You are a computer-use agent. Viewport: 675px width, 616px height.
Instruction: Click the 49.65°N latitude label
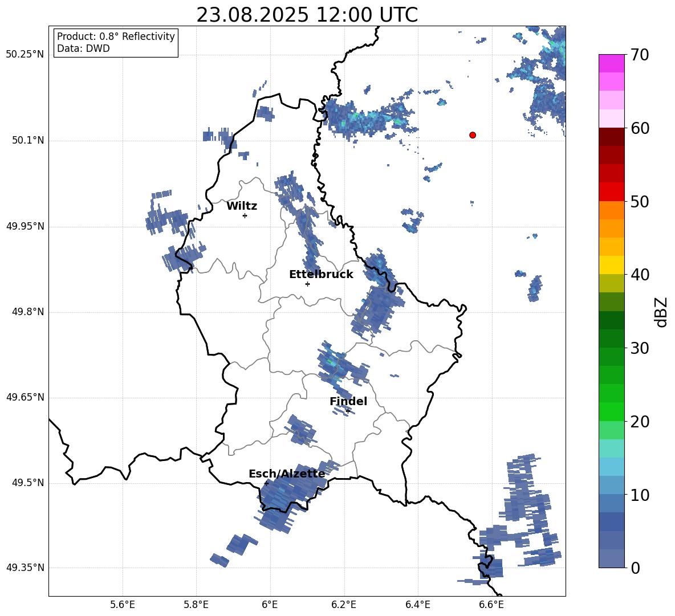click(25, 397)
